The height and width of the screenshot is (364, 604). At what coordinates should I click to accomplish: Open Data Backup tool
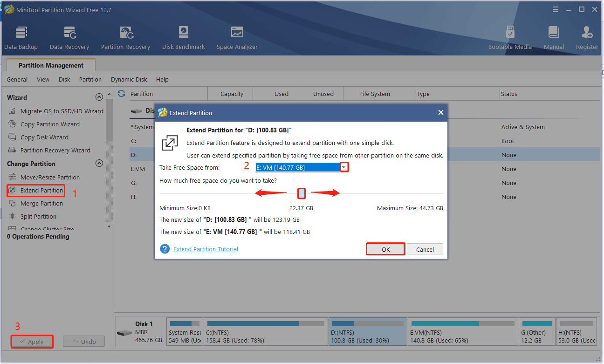click(x=21, y=38)
